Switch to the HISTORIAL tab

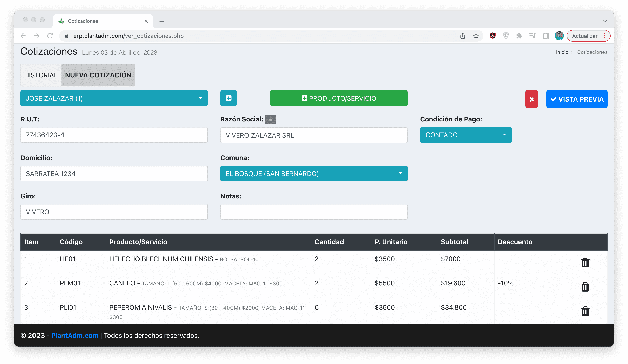point(41,75)
